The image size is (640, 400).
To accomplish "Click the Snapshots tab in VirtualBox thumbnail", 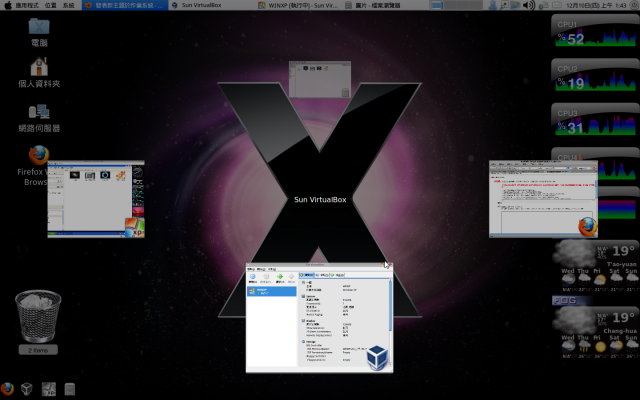I will point(323,275).
